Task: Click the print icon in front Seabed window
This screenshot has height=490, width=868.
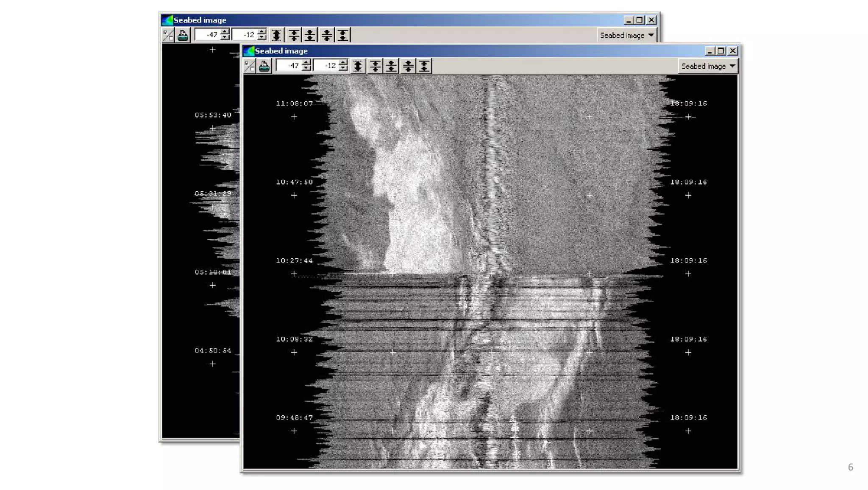Action: [x=264, y=66]
